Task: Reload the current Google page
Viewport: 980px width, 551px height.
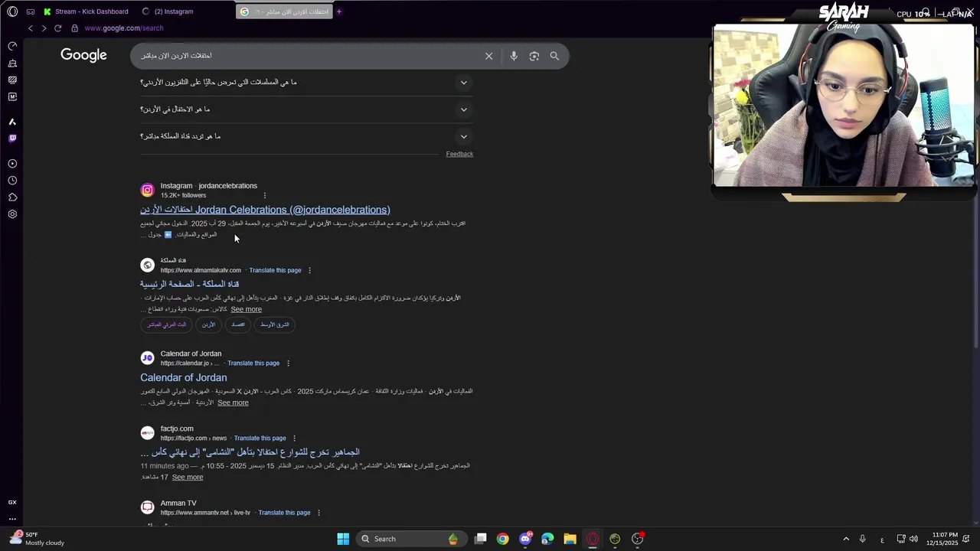Action: pos(57,28)
